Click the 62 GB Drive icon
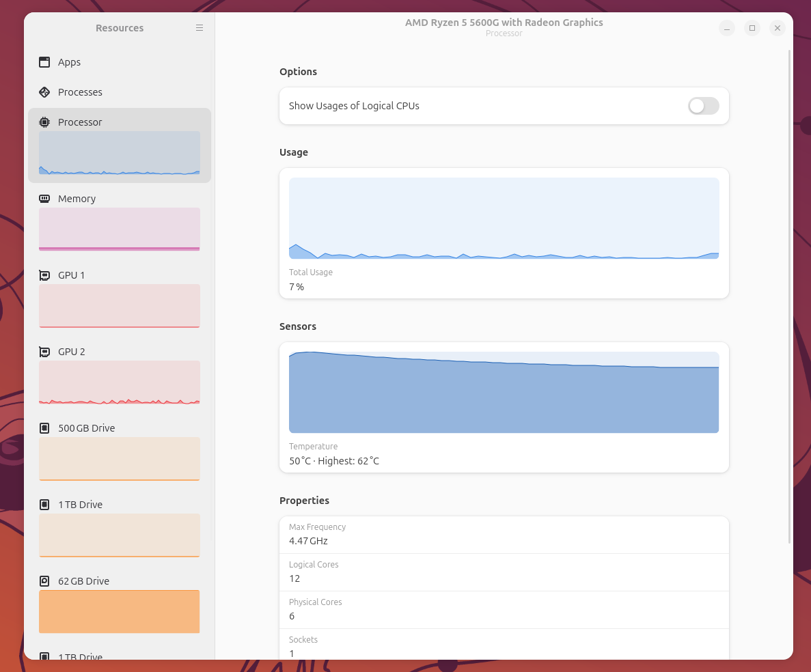 [44, 581]
